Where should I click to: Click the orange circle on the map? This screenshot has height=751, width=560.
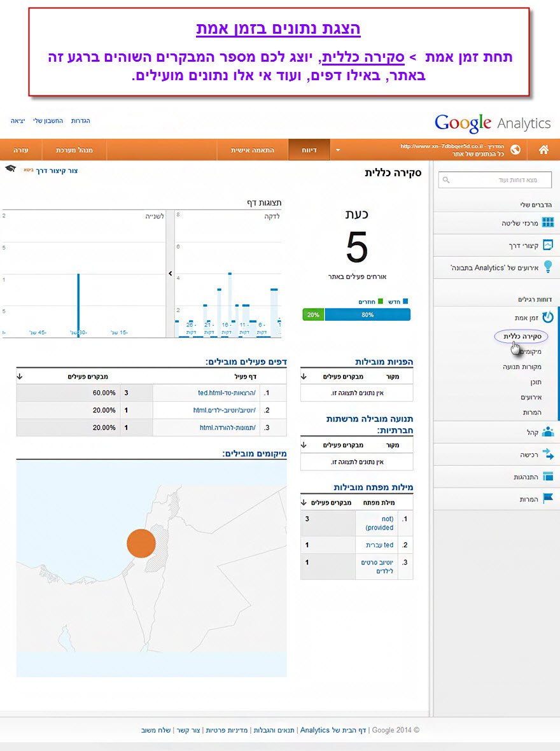click(x=141, y=543)
